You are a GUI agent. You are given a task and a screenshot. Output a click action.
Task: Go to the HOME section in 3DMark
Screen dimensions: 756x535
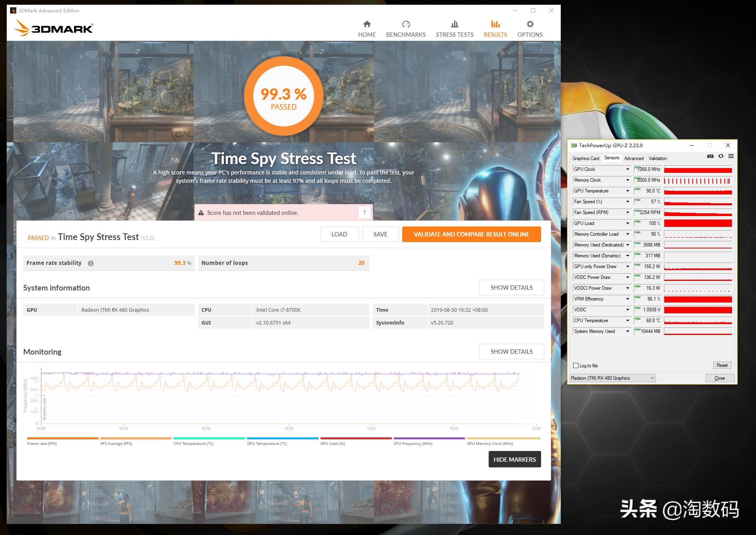[367, 29]
